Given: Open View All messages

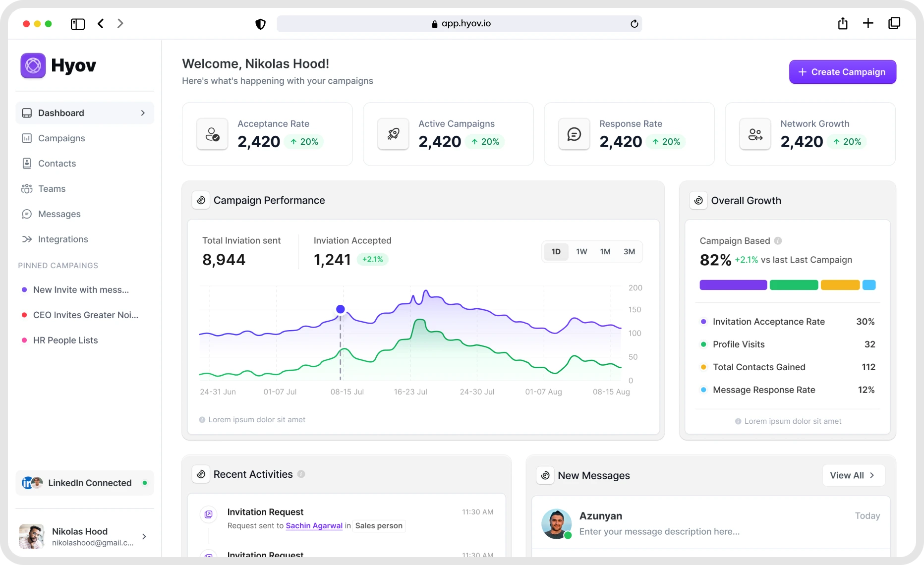Looking at the screenshot, I should click(853, 475).
